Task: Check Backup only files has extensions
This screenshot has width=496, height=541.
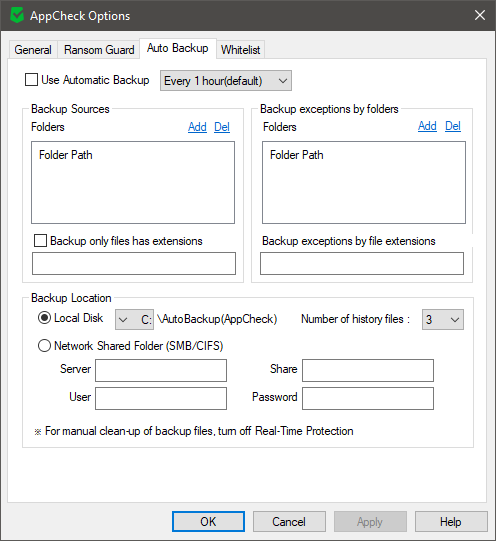Action: 40,241
